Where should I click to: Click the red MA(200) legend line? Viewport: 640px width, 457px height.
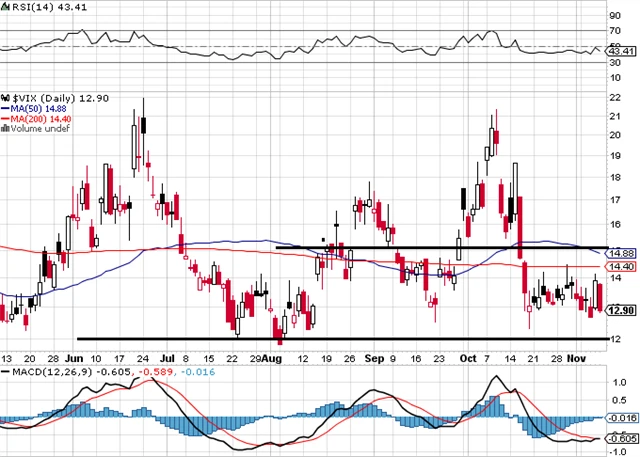click(5, 116)
